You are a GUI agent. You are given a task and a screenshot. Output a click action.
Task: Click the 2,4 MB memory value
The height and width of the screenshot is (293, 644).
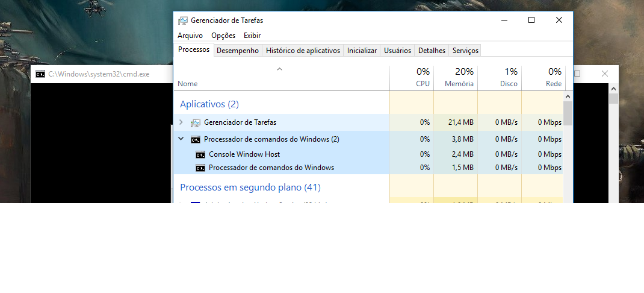pos(462,154)
